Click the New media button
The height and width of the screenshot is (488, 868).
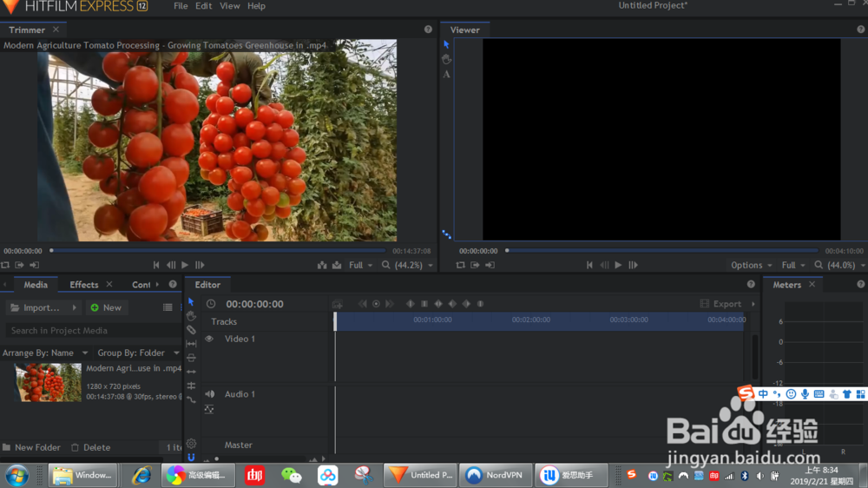click(106, 307)
